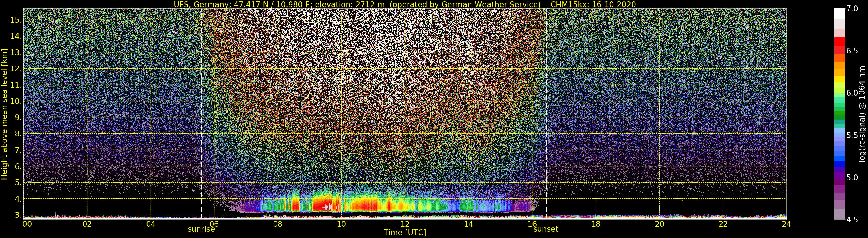Select the 'Time [UTC]' axis title
Screen dimensions: 868x238
(405, 233)
